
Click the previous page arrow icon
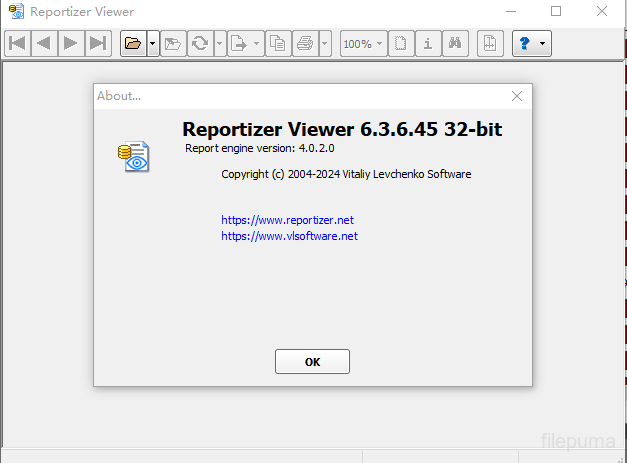pos(43,43)
